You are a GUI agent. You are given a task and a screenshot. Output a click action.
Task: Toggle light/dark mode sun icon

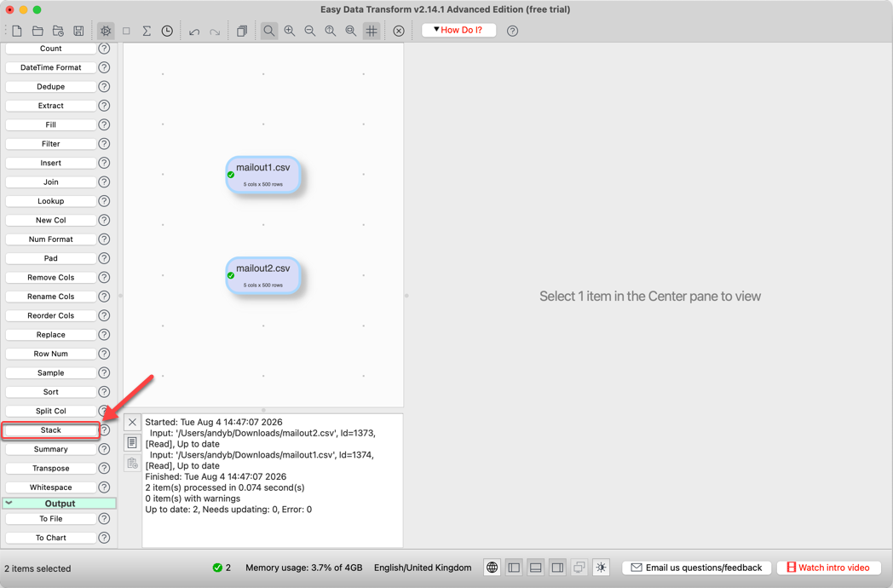pos(602,568)
